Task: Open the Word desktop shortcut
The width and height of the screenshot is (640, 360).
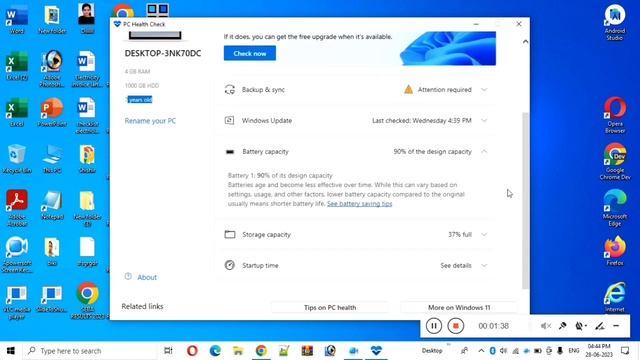Action: pyautogui.click(x=17, y=19)
